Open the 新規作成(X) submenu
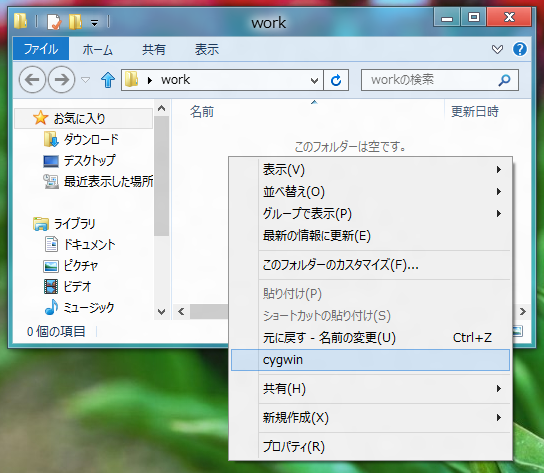The image size is (544, 473). tap(371, 417)
